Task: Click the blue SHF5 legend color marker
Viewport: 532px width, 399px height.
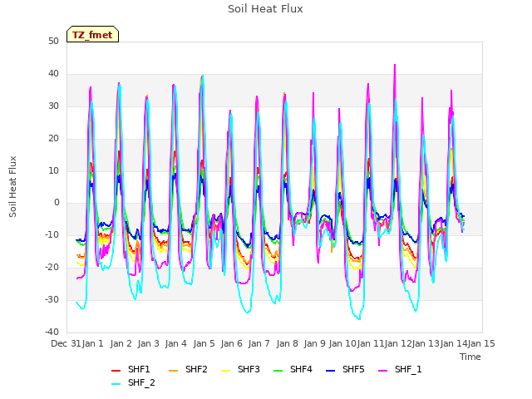Action: click(331, 371)
